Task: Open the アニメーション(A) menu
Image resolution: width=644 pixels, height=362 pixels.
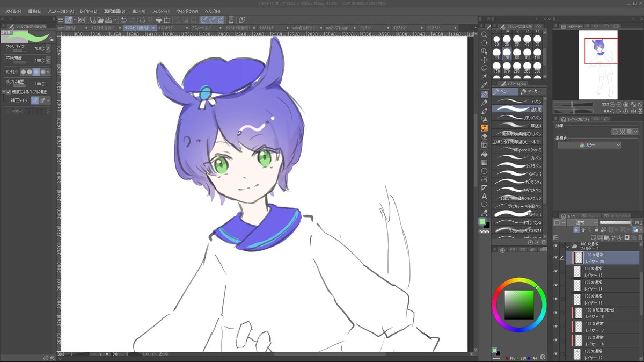Action: 61,11
